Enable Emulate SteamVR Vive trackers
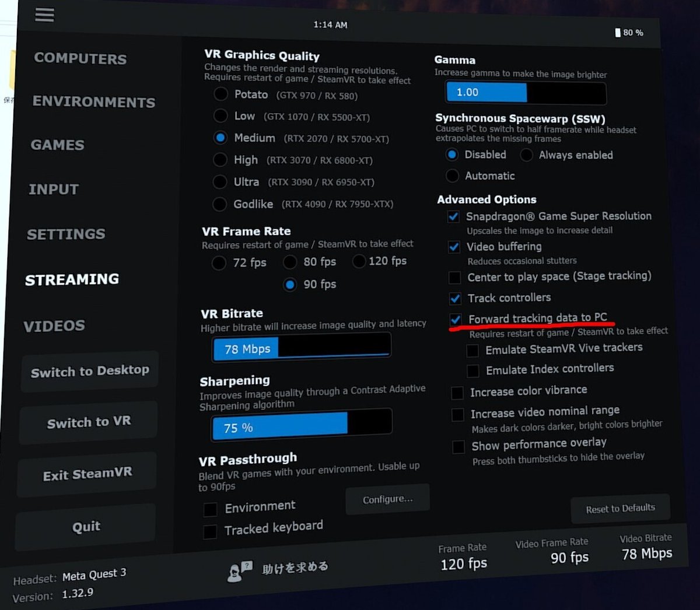Screen dimensions: 700x610 point(473,350)
